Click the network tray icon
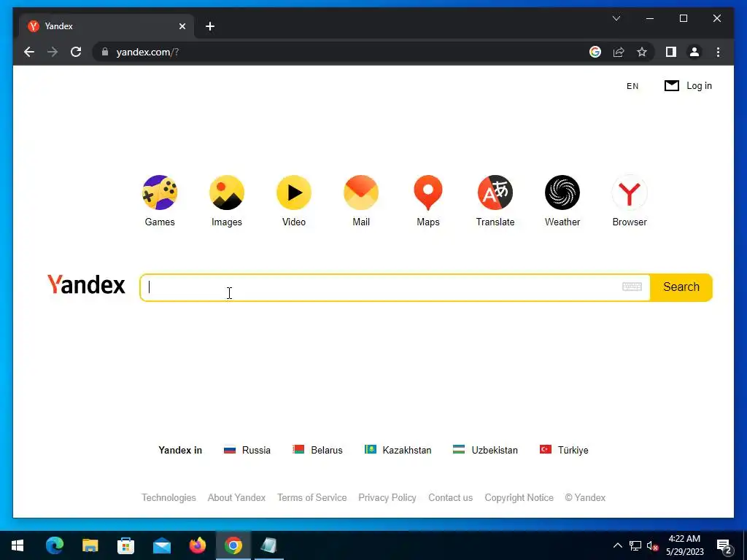 635,545
